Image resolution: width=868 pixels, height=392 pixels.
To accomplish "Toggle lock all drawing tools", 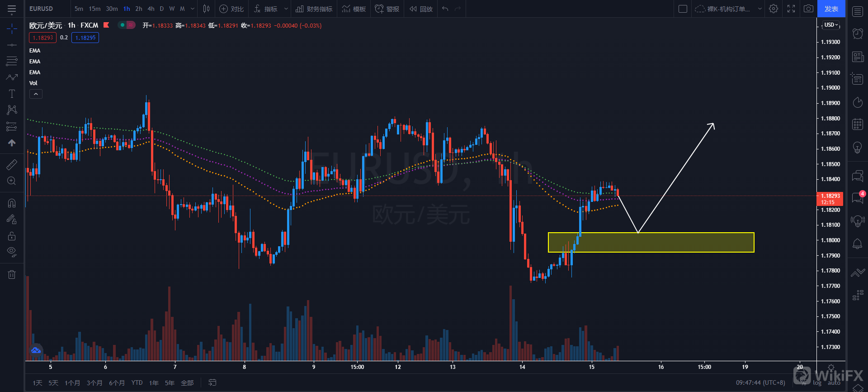I will [12, 236].
